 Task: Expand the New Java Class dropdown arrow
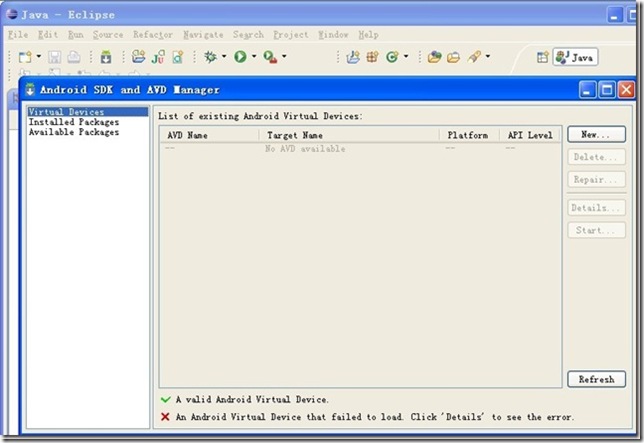coord(406,56)
